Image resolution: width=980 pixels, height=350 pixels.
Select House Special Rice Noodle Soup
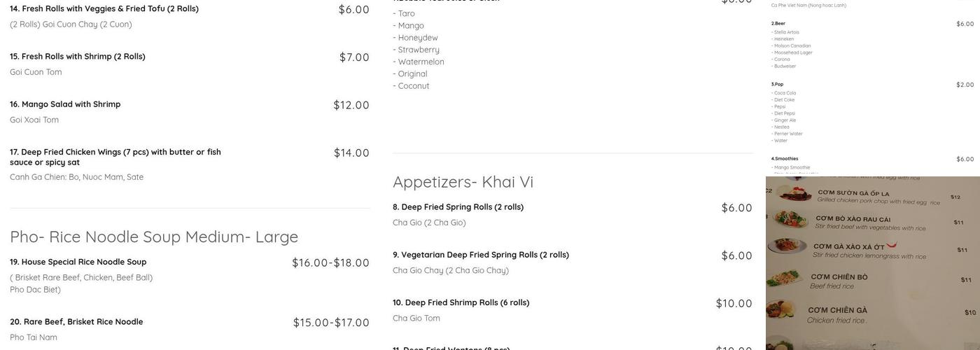[78, 262]
